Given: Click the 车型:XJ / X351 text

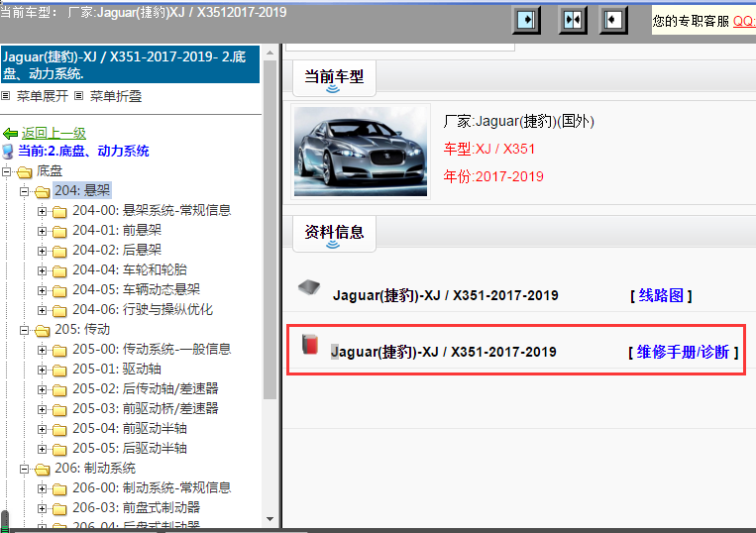Looking at the screenshot, I should coord(488,149).
